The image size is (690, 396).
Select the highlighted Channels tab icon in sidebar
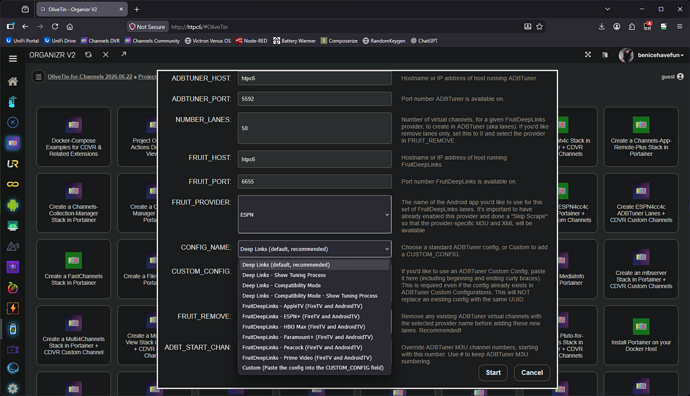[x=13, y=143]
